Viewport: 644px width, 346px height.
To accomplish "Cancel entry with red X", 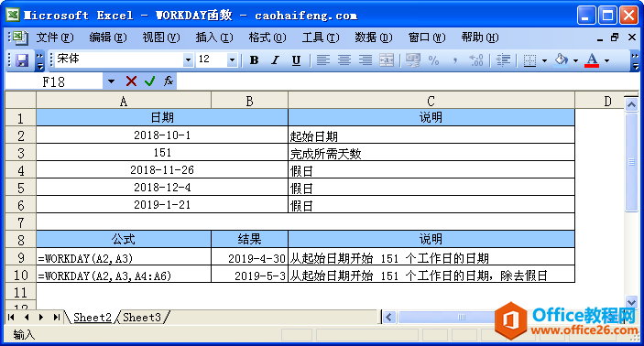I will coord(131,81).
